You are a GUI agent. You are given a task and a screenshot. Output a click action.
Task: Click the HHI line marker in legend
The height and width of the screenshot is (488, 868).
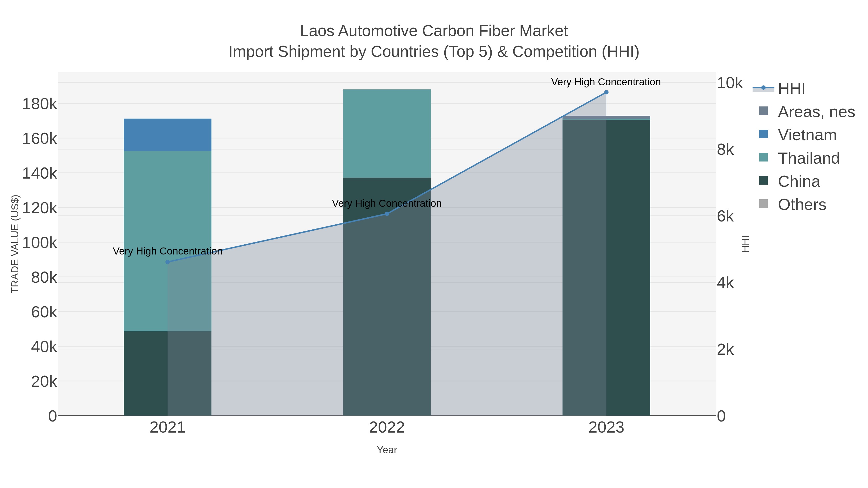pyautogui.click(x=764, y=88)
